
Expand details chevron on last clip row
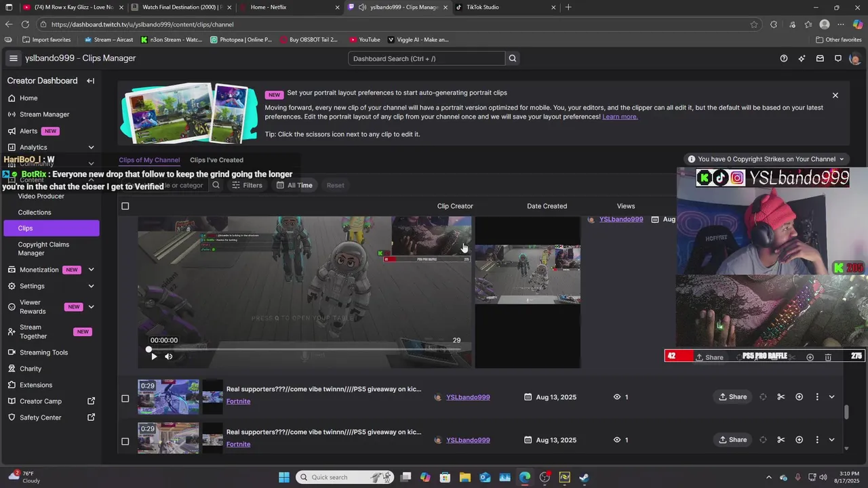832,440
